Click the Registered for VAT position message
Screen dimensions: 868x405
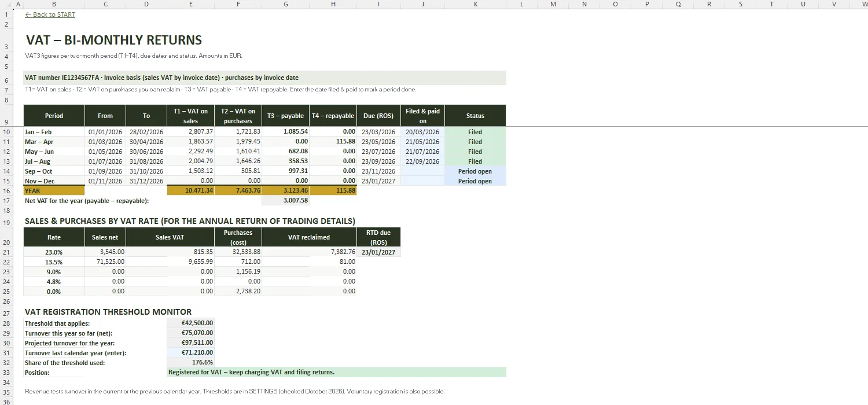336,373
